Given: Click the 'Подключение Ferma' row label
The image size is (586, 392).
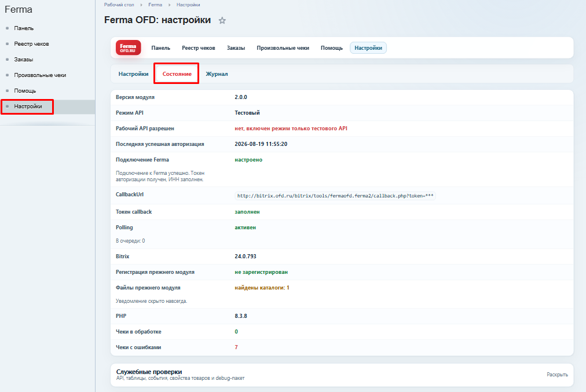Looking at the screenshot, I should [x=142, y=160].
